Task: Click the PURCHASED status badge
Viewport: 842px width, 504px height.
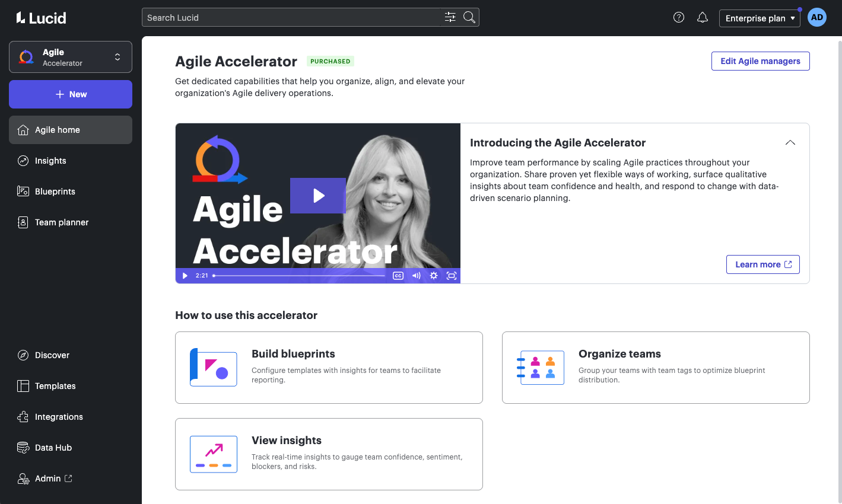Action: [x=331, y=61]
